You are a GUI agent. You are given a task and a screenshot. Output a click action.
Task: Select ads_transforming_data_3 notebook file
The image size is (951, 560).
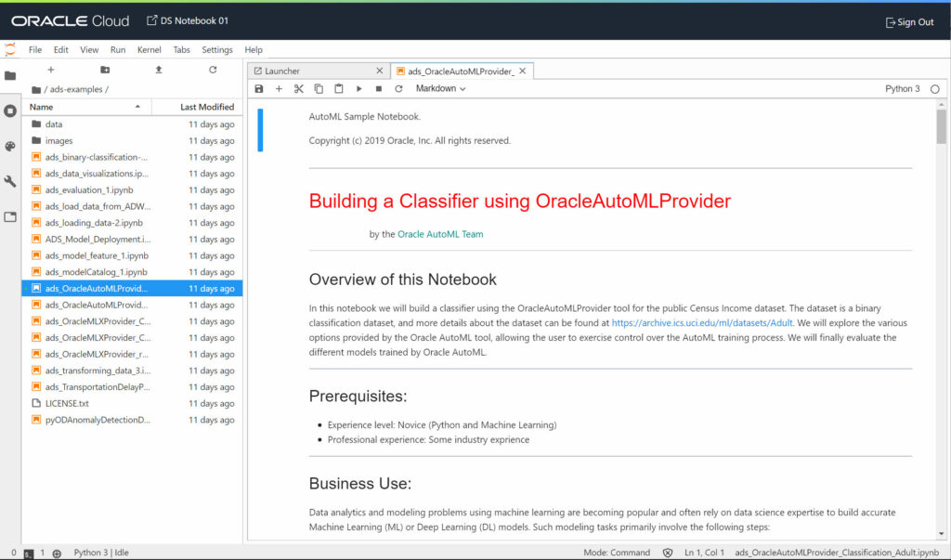(132, 371)
